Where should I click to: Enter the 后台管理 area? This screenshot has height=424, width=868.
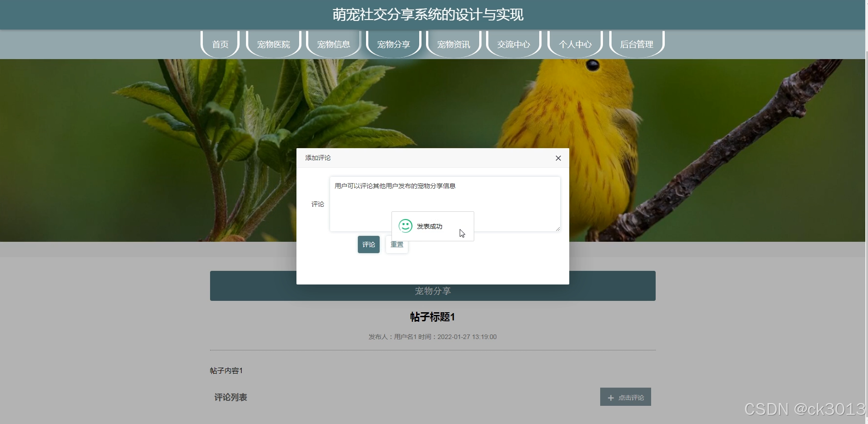pos(637,44)
